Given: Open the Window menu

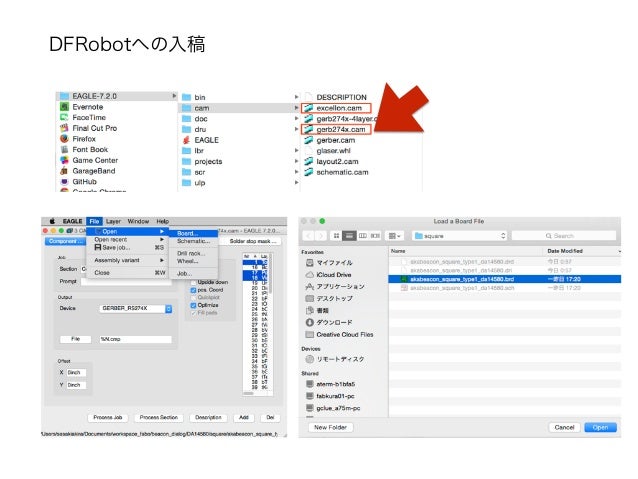Looking at the screenshot, I should coord(138,221).
